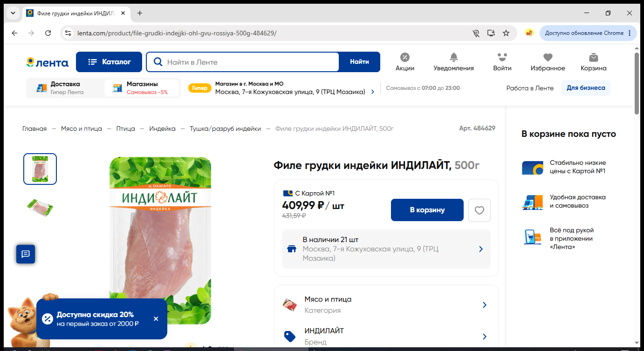Close the 20% discount popup
Screen dimensions: 644x351
(x=156, y=319)
